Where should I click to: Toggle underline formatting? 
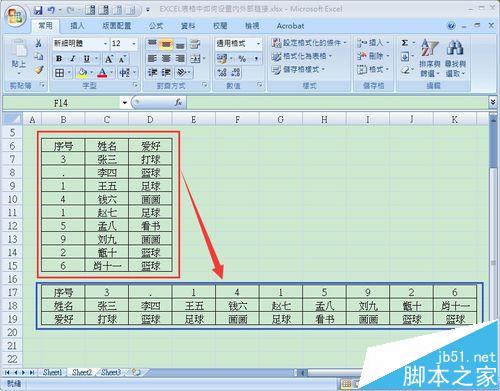tap(87, 59)
